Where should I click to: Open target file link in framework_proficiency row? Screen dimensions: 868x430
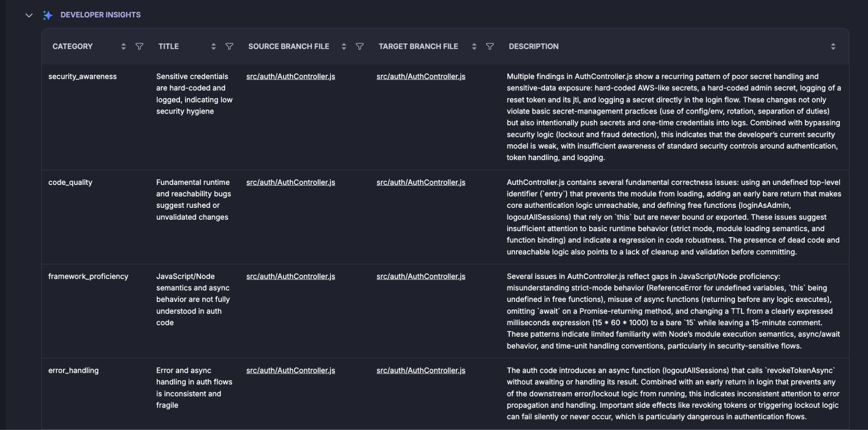pyautogui.click(x=421, y=276)
